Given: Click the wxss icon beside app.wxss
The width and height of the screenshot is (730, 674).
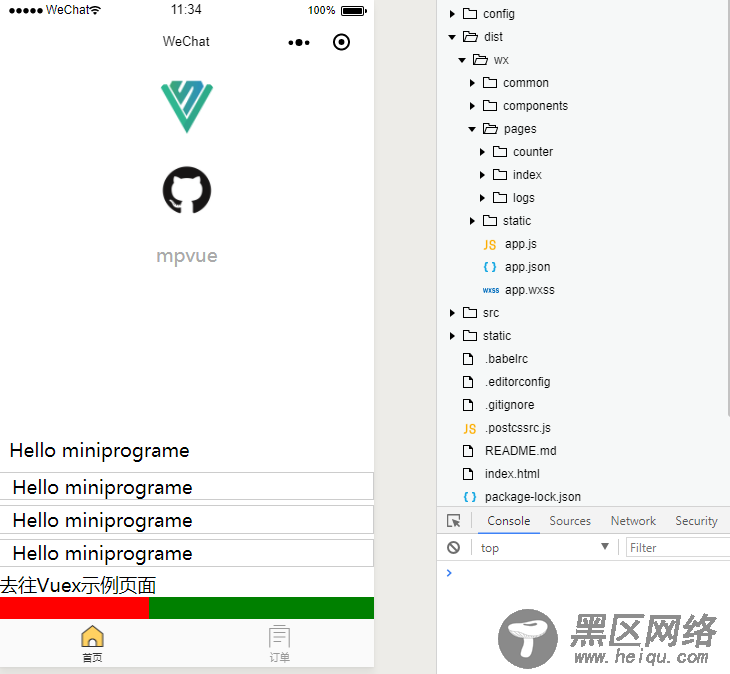Looking at the screenshot, I should pyautogui.click(x=491, y=290).
